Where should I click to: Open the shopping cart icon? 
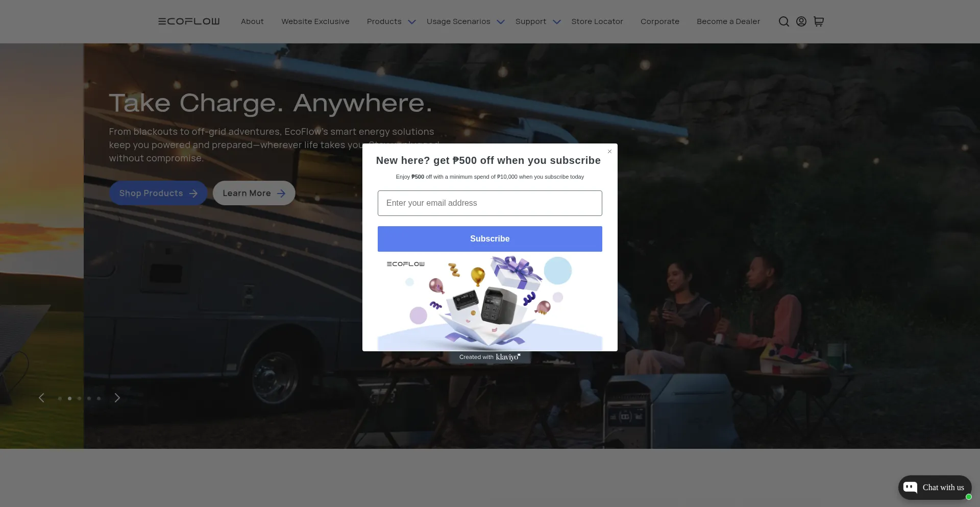tap(819, 21)
